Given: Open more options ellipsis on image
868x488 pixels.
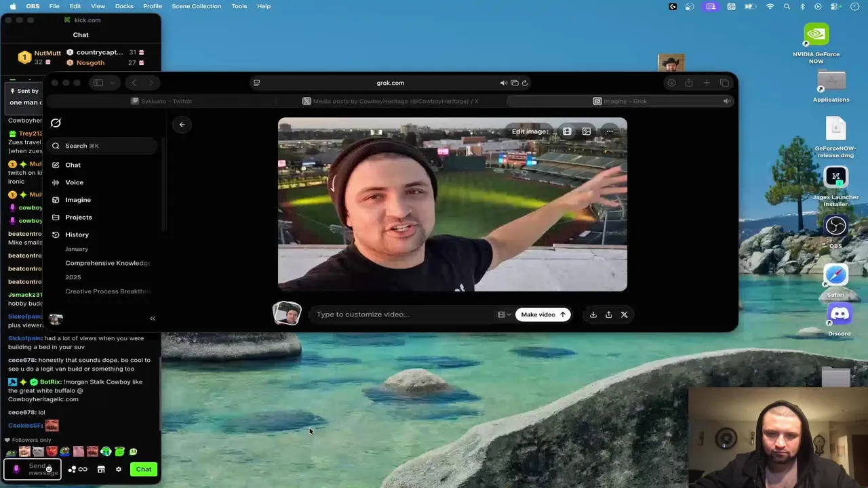Looking at the screenshot, I should pos(610,131).
